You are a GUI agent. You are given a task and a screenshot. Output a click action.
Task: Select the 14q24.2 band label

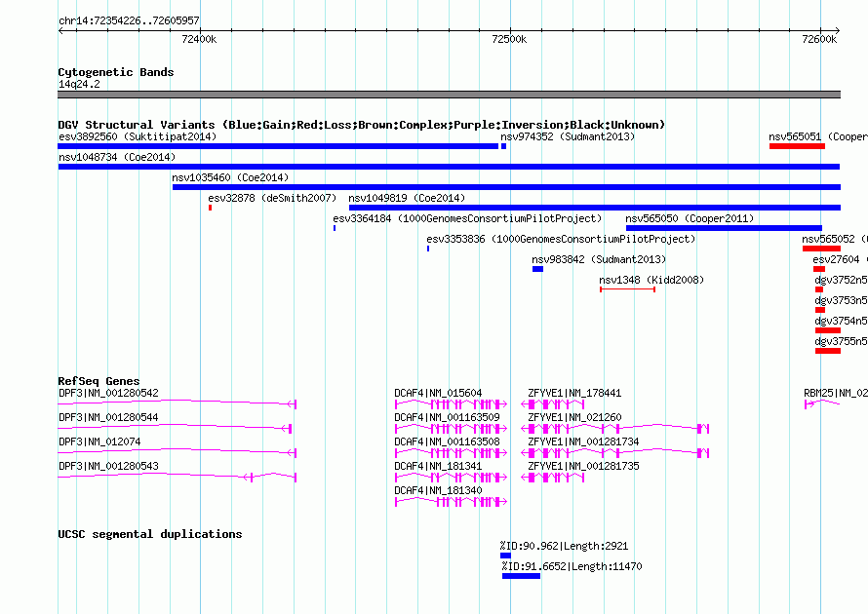[x=79, y=84]
